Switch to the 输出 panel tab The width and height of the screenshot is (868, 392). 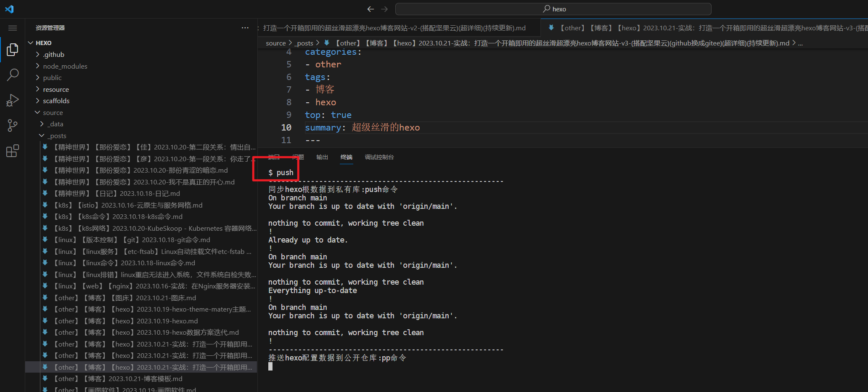pyautogui.click(x=322, y=157)
